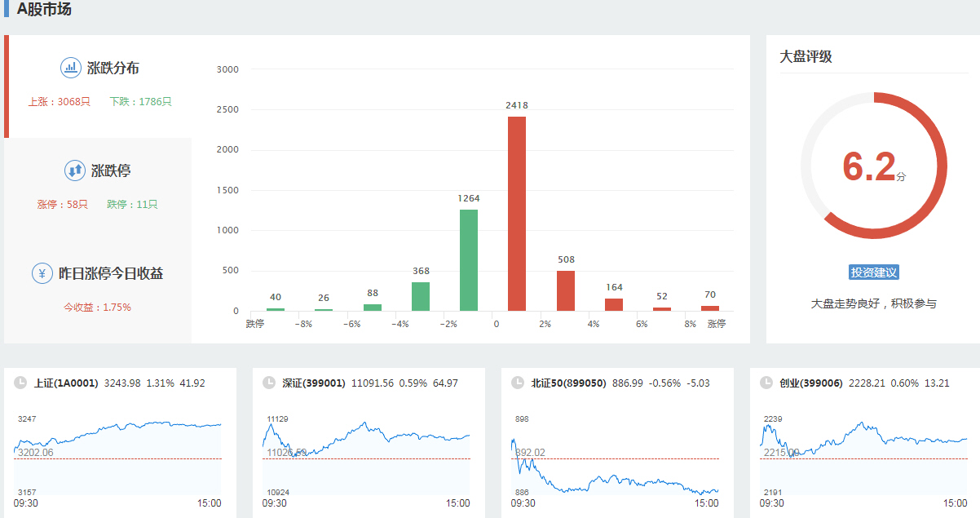Click the clock icon next to 上证(1A0001)
980x518 pixels.
pos(20,383)
